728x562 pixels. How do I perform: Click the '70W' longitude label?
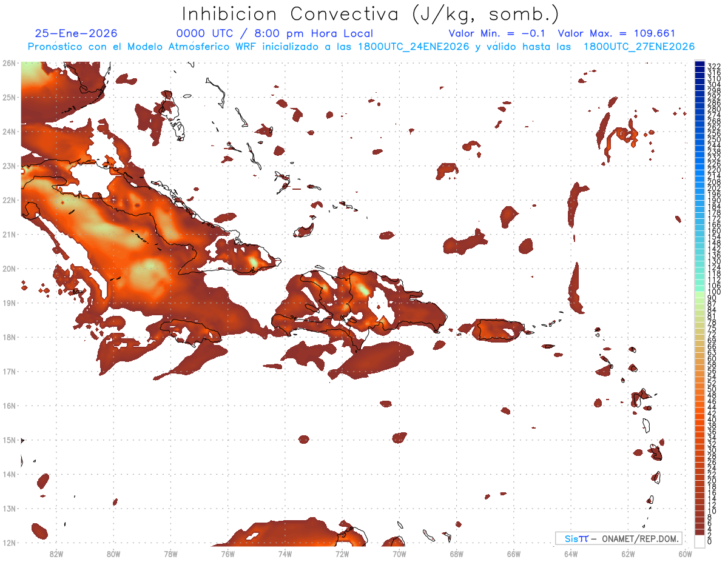coord(399,553)
